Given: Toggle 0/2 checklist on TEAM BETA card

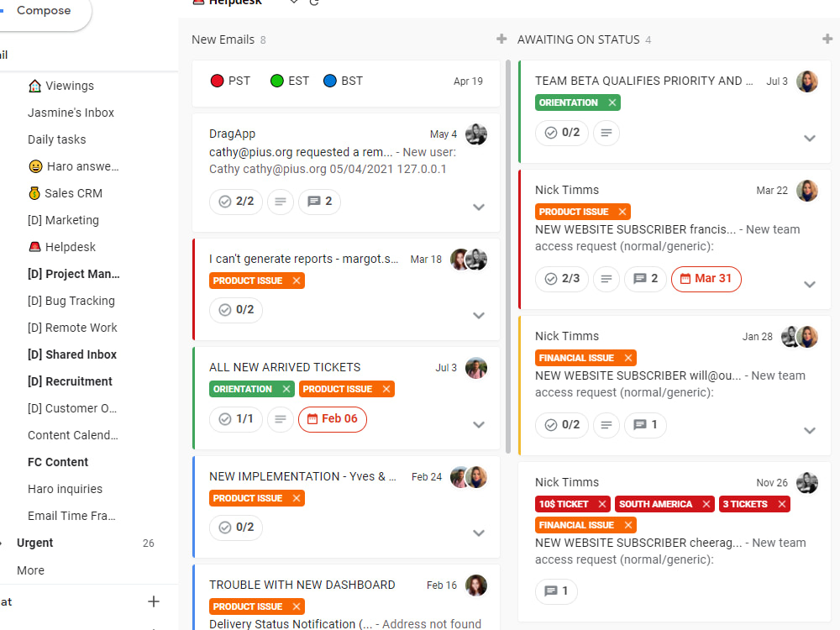Looking at the screenshot, I should click(x=561, y=133).
